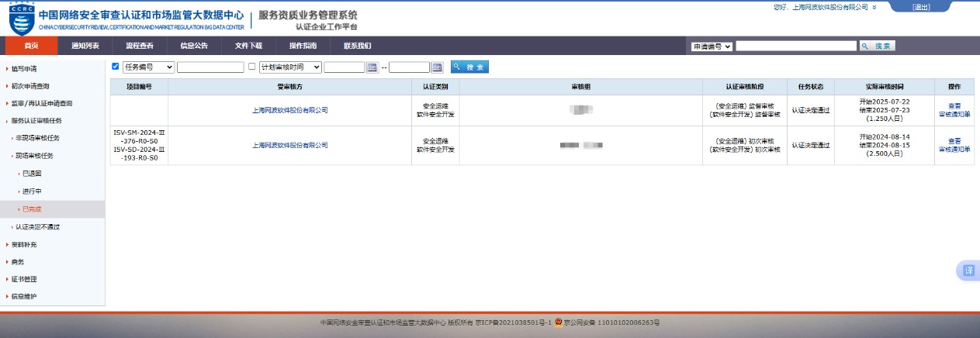Click the task number text input field
The image size is (980, 338).
point(210,67)
